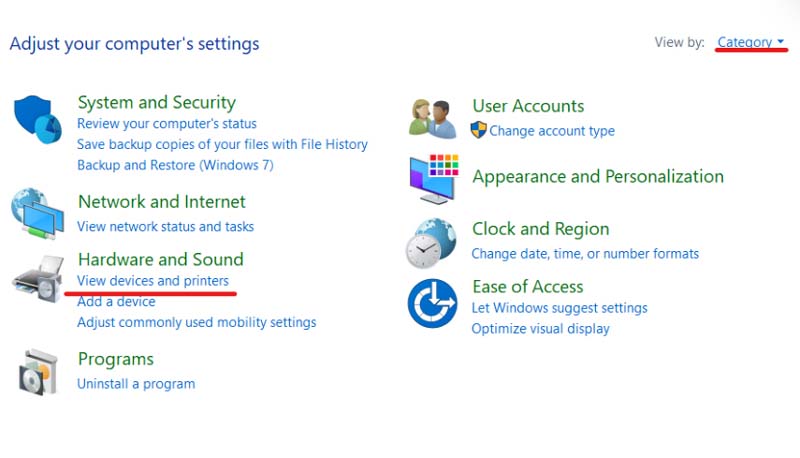Open the System and Security heading
This screenshot has height=458, width=800.
[x=157, y=102]
